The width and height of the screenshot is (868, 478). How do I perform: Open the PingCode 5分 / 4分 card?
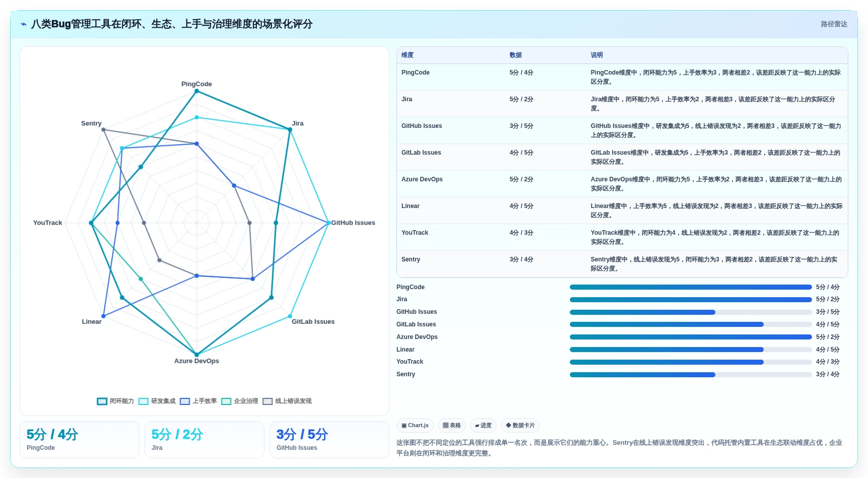[80, 440]
